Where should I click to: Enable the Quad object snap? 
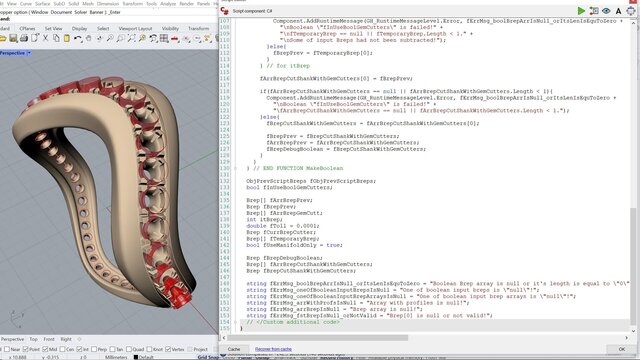coord(129,349)
